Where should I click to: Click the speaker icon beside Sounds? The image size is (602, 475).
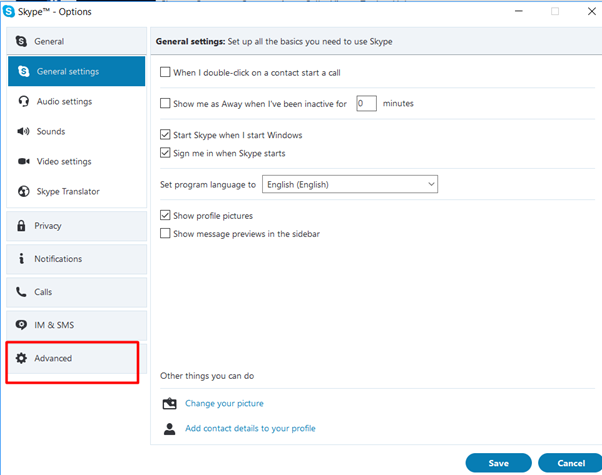coord(23,131)
